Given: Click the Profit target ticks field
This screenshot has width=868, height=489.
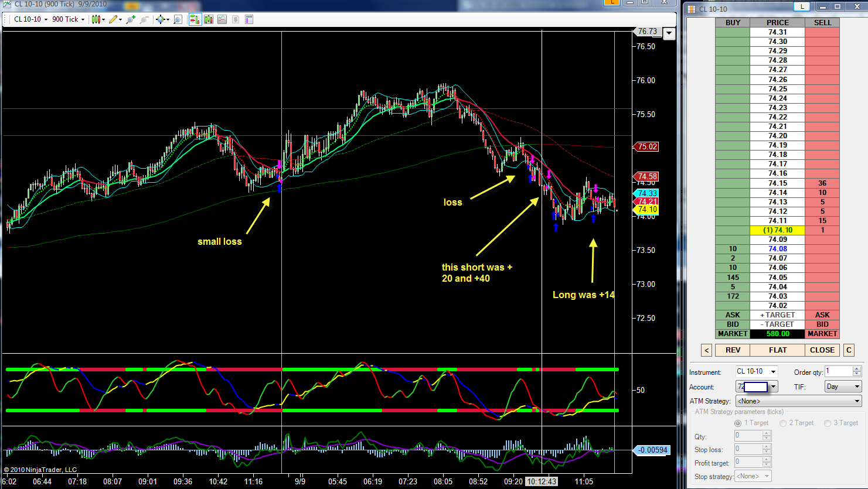Looking at the screenshot, I should point(748,462).
